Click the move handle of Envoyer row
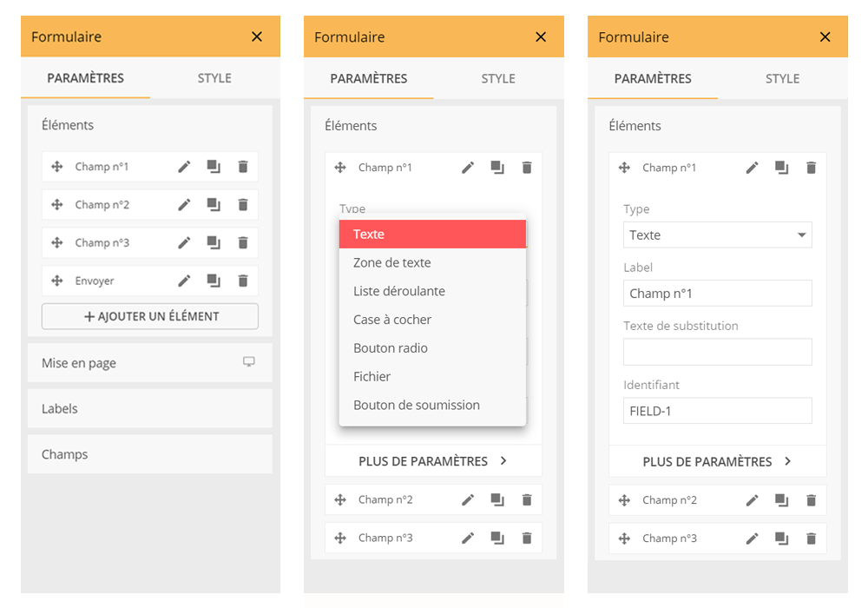868x608 pixels. click(57, 281)
